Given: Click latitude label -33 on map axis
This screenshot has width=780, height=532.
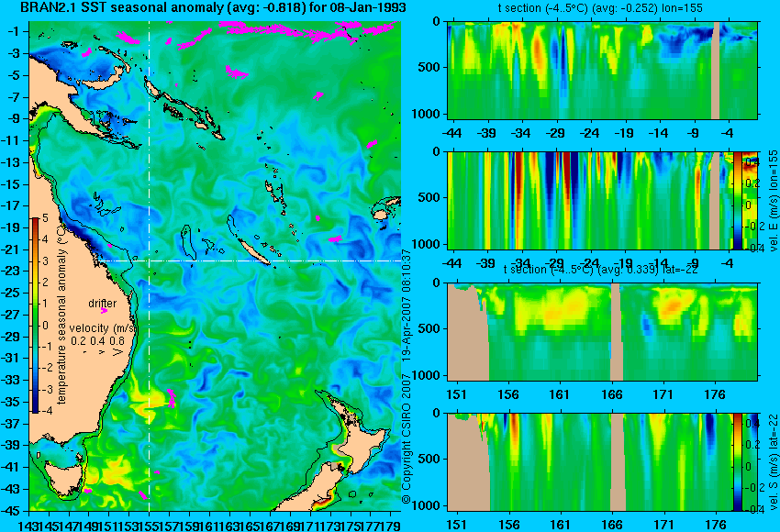Looking at the screenshot, I should pyautogui.click(x=11, y=380).
